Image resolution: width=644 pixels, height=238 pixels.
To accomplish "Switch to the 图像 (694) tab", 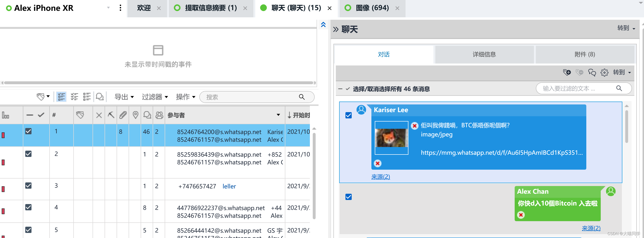I will click(372, 8).
